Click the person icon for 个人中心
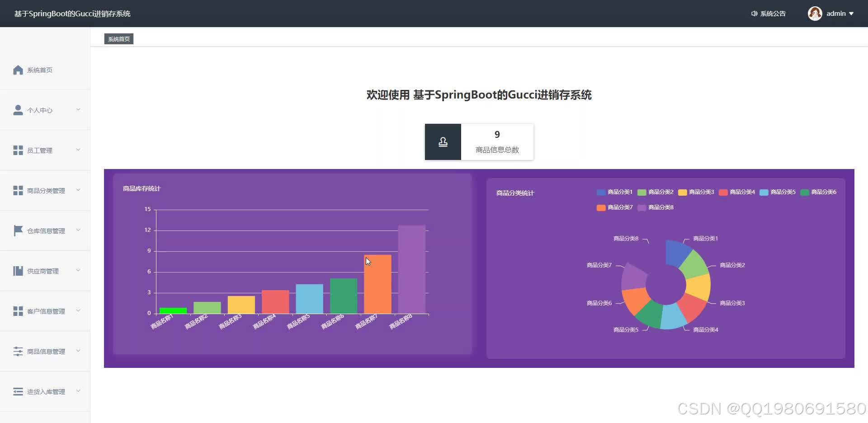The width and height of the screenshot is (868, 423). 18,110
